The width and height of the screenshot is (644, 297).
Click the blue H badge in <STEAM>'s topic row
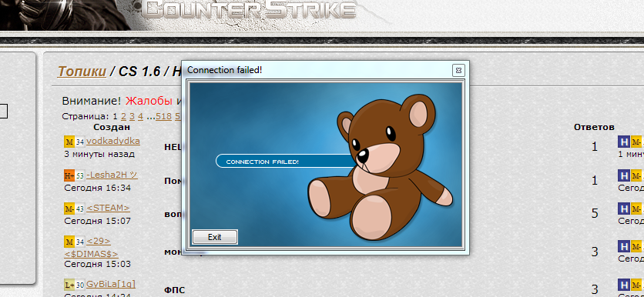coord(623,209)
